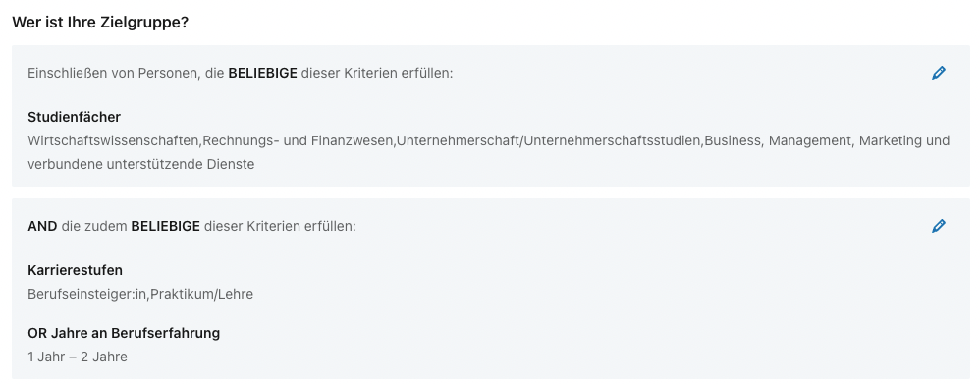The image size is (980, 384).
Task: Click the pencil icon for AND criteria block
Action: (938, 226)
